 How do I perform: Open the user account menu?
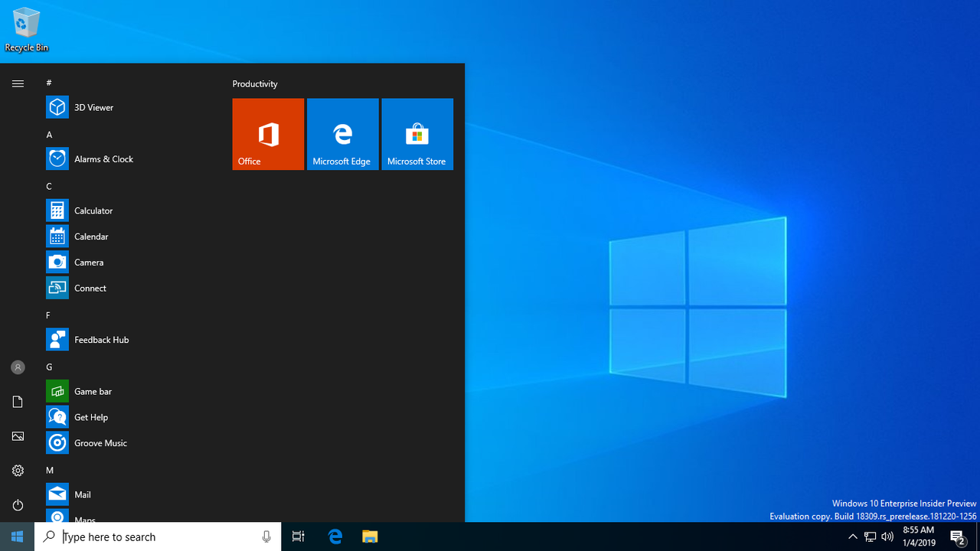coord(18,367)
